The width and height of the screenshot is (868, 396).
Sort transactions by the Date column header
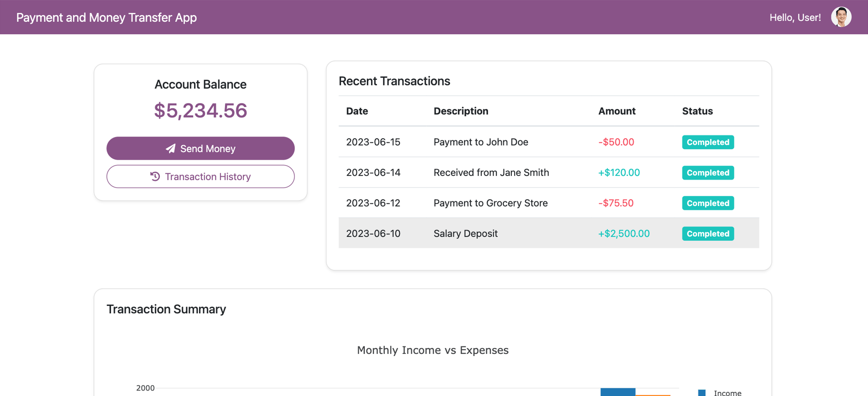click(x=357, y=111)
